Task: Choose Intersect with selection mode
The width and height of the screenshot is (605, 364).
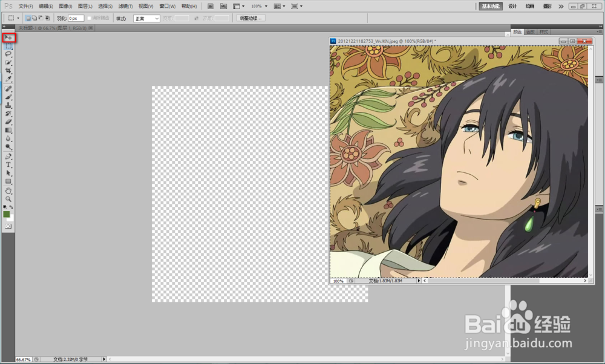Action: click(x=47, y=18)
